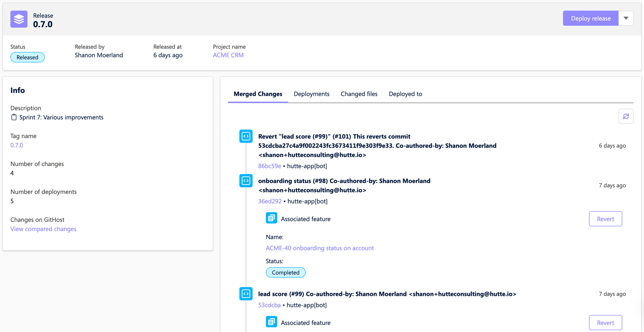Select the Deployed to tab
The height and width of the screenshot is (332, 644).
click(x=405, y=94)
